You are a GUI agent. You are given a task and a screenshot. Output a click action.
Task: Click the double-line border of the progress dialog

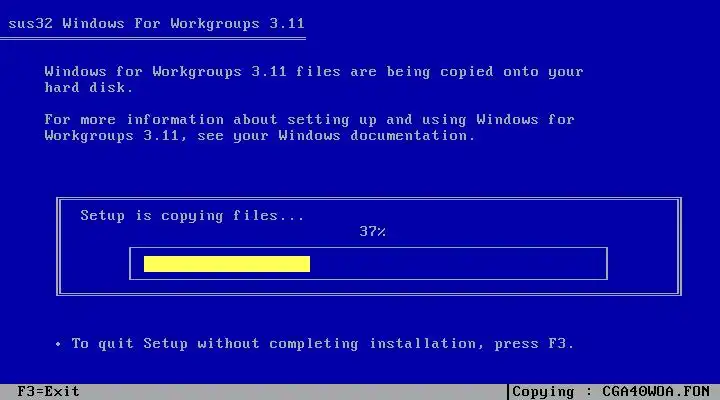(x=369, y=199)
